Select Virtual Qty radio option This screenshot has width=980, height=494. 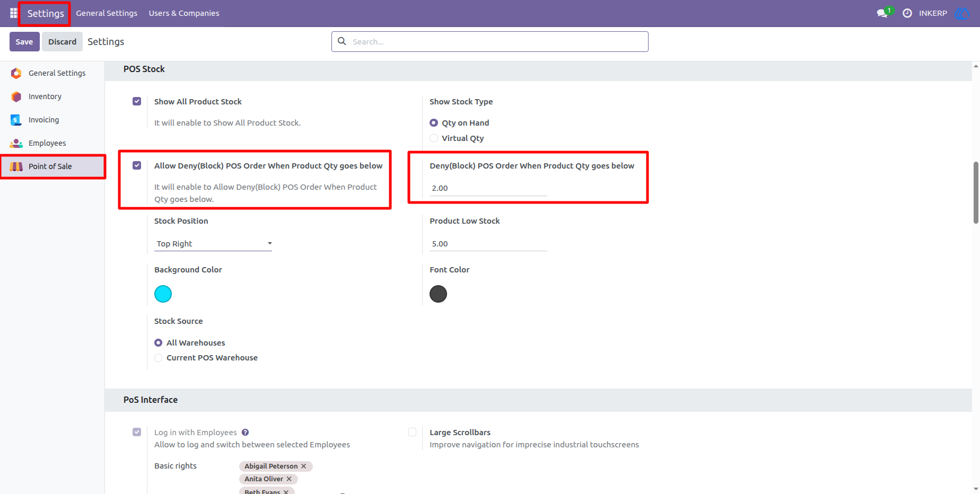pyautogui.click(x=434, y=138)
